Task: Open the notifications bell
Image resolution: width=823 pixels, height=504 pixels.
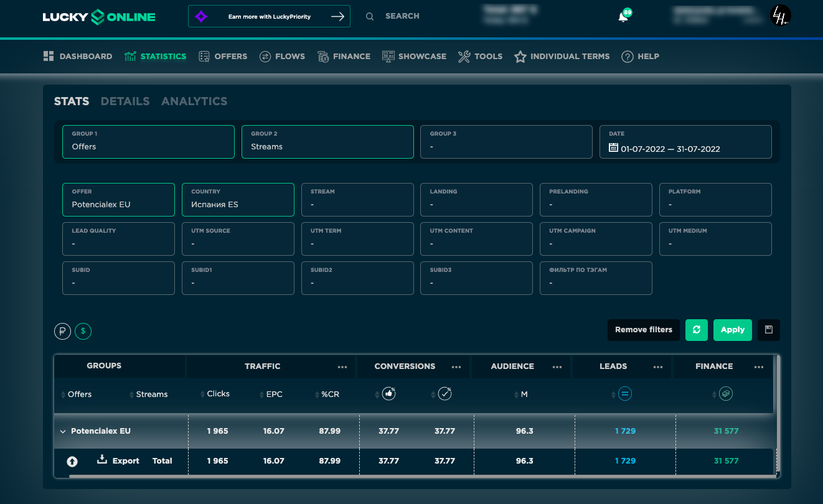Action: [623, 17]
